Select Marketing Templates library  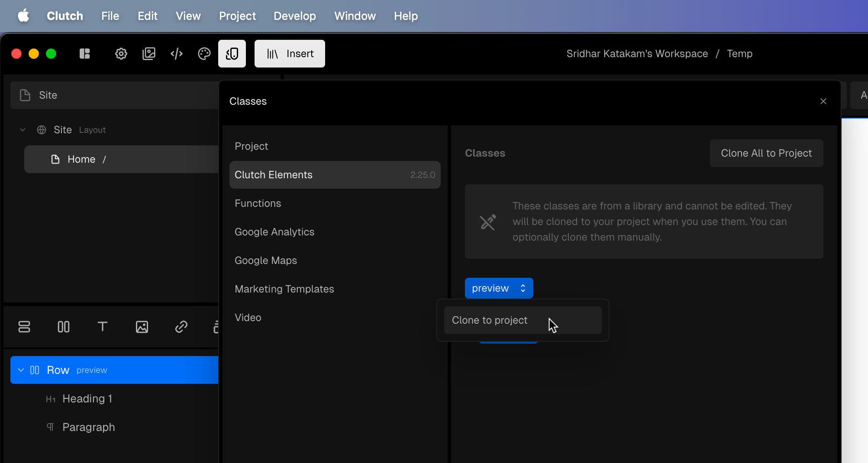(x=335, y=289)
